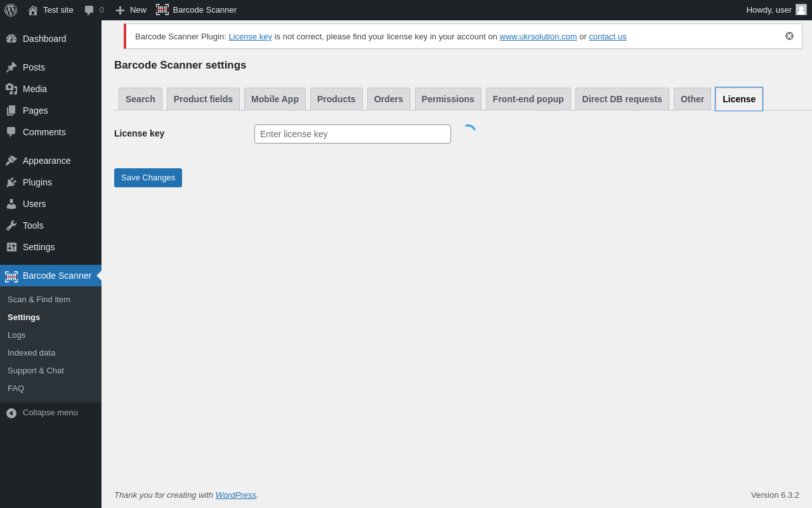Open the Permissions tab

click(448, 99)
